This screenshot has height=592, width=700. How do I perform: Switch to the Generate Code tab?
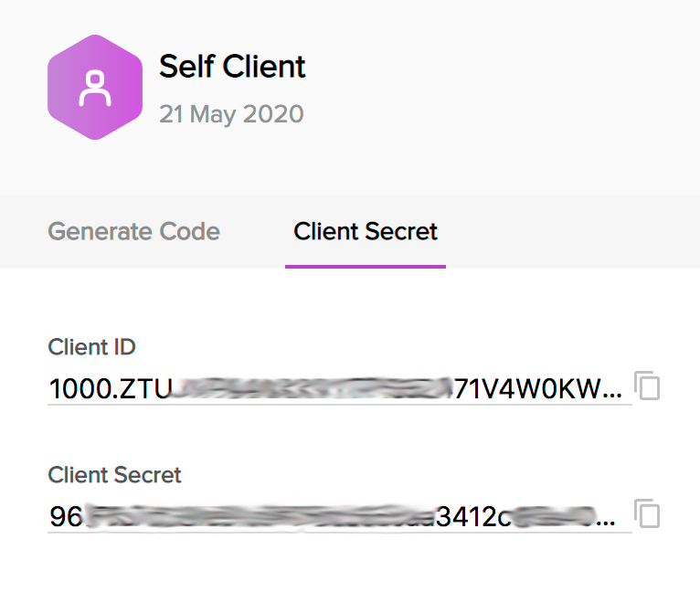point(133,231)
